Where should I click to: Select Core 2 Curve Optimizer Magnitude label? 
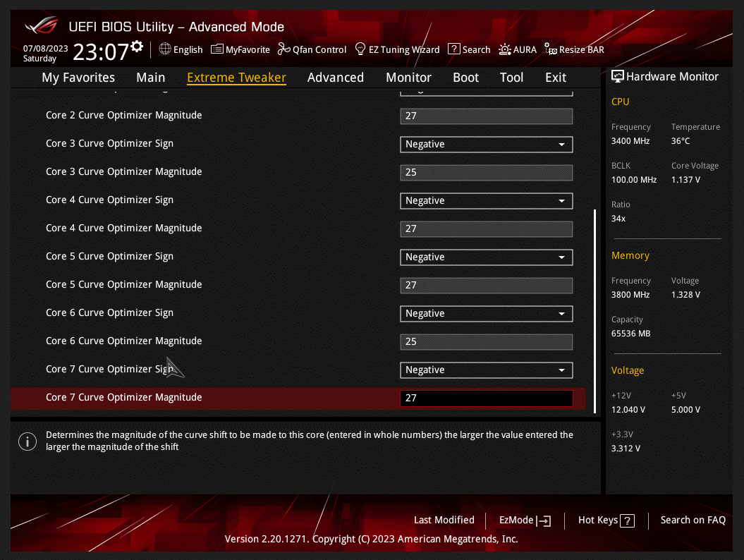(124, 116)
